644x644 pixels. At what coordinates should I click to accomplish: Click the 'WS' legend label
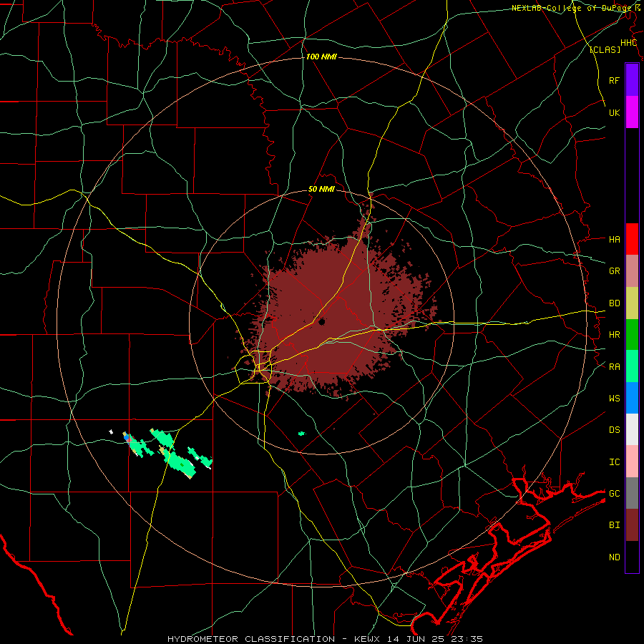click(614, 399)
